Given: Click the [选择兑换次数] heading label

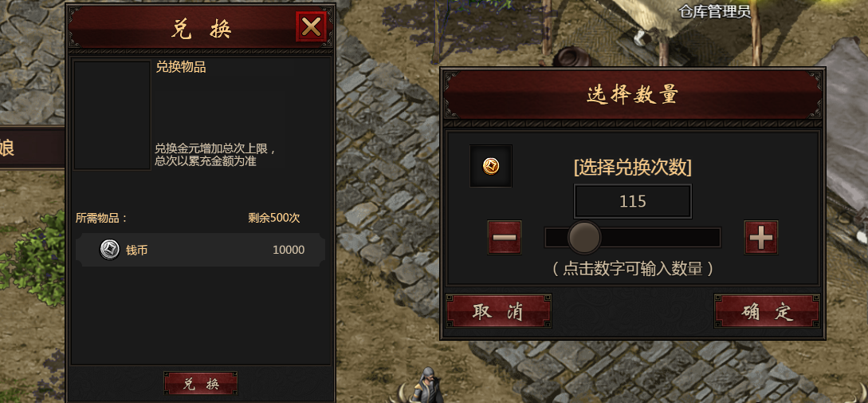Looking at the screenshot, I should coord(633,168).
